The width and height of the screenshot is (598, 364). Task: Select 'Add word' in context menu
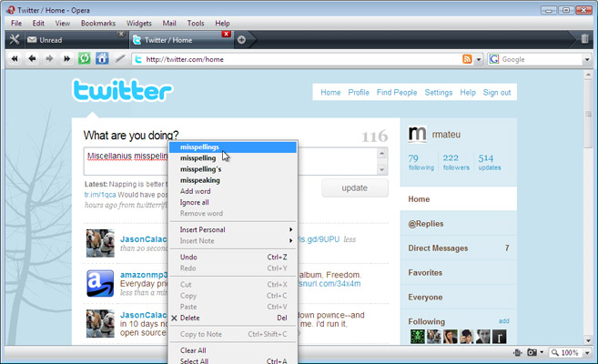[195, 191]
